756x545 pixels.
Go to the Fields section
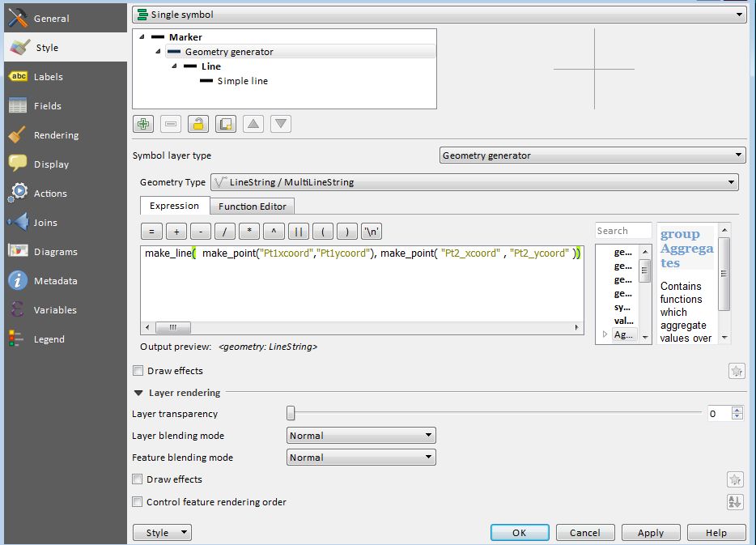pos(66,105)
